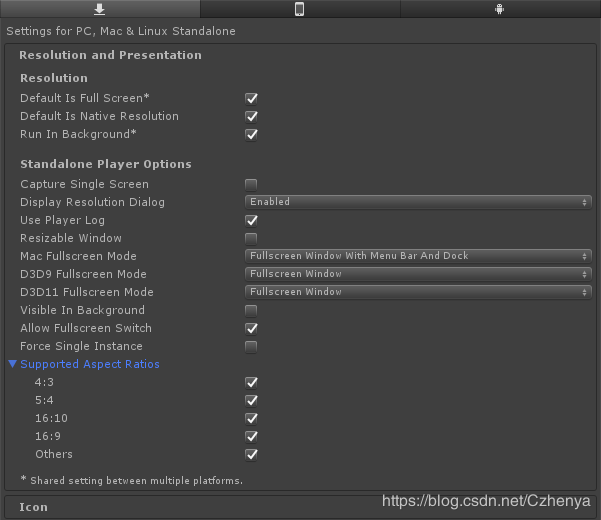The image size is (601, 520).
Task: Collapse the Resolution and Presentation section header
Action: (110, 55)
